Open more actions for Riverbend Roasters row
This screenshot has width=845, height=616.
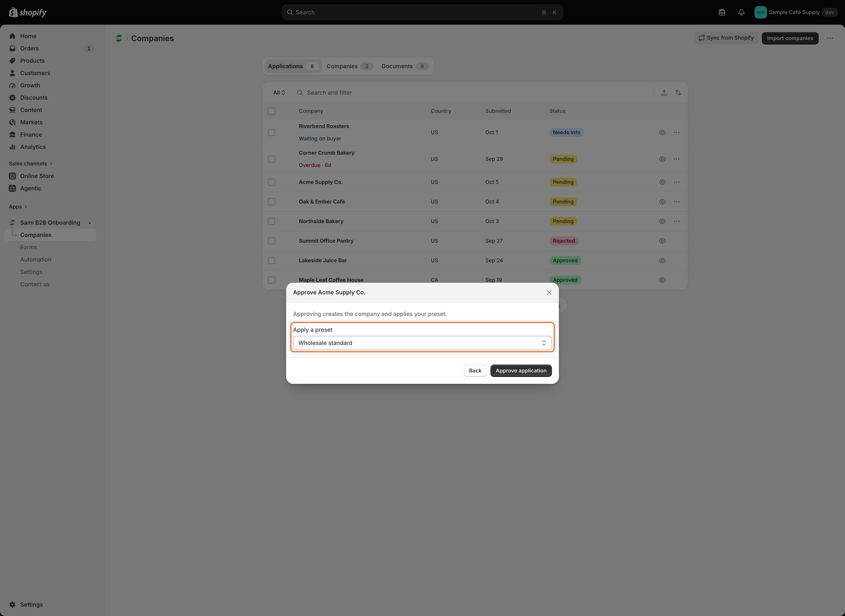click(676, 132)
